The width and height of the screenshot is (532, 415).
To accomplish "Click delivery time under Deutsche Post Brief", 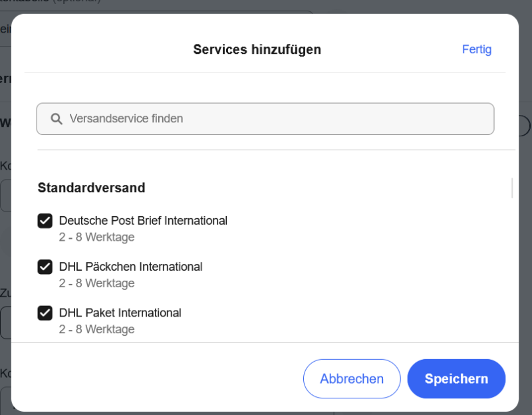I will [96, 237].
